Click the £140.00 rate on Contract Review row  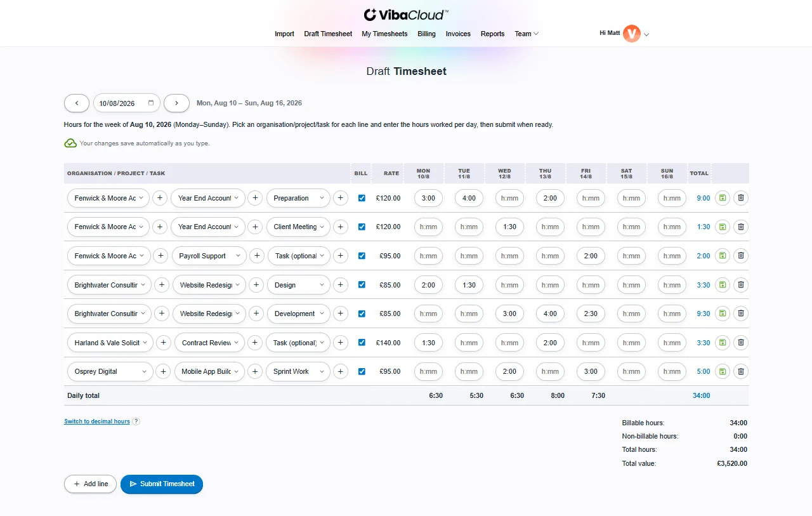388,343
